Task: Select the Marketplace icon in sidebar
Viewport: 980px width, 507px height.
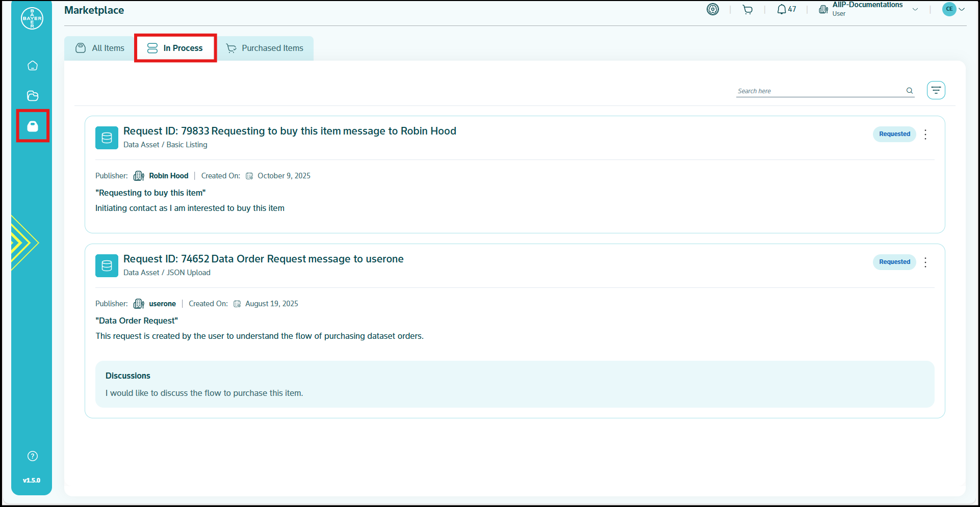Action: click(x=33, y=126)
